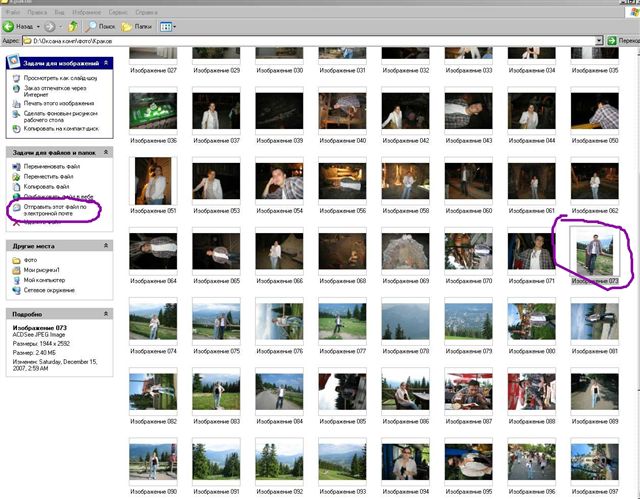Open the Избранное menu
Screen dimensions: 640x499
(87, 12)
